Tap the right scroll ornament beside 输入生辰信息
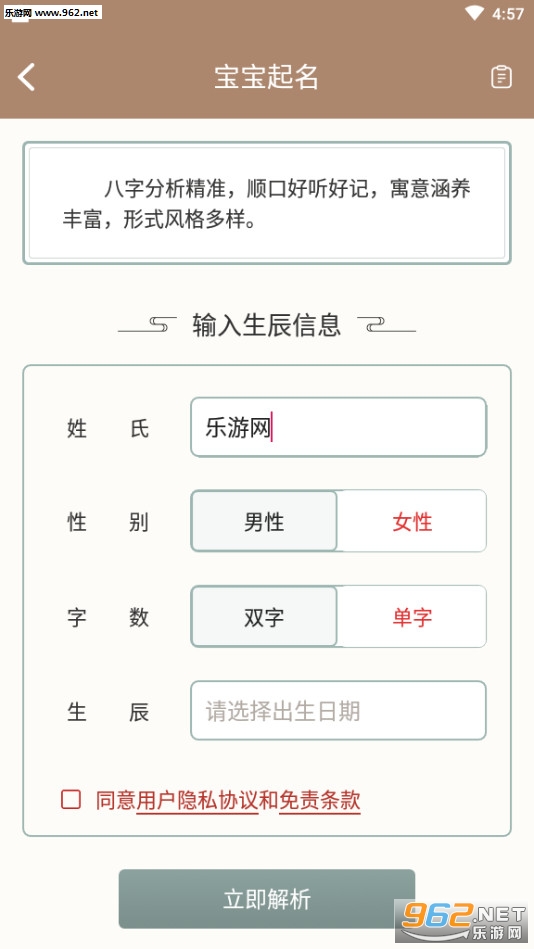Screen dimensions: 534x949 click(x=386, y=325)
